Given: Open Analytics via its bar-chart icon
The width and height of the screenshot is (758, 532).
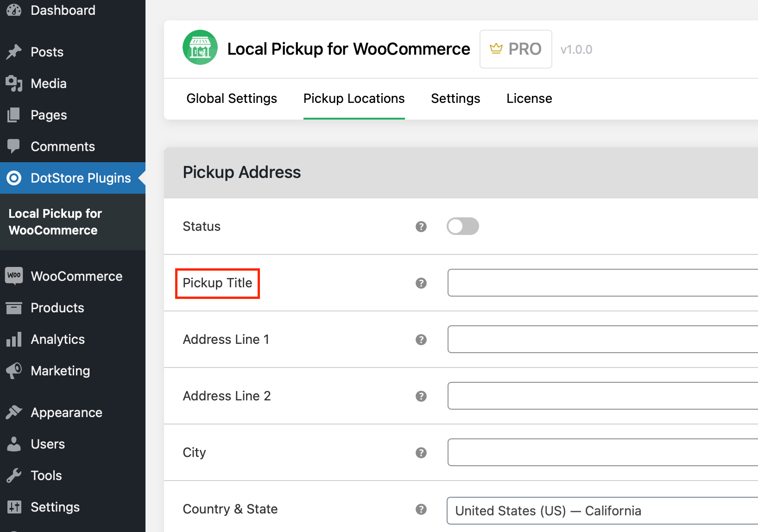Looking at the screenshot, I should (x=14, y=339).
